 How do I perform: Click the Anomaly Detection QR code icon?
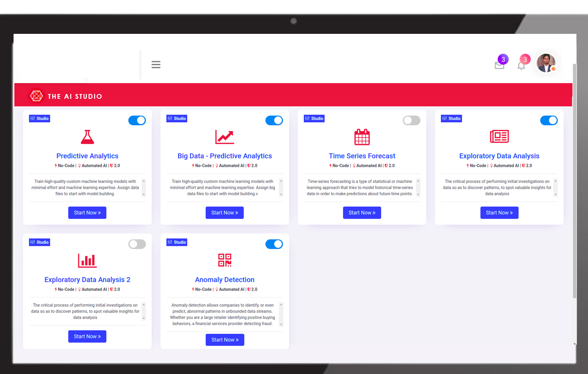[x=225, y=260]
